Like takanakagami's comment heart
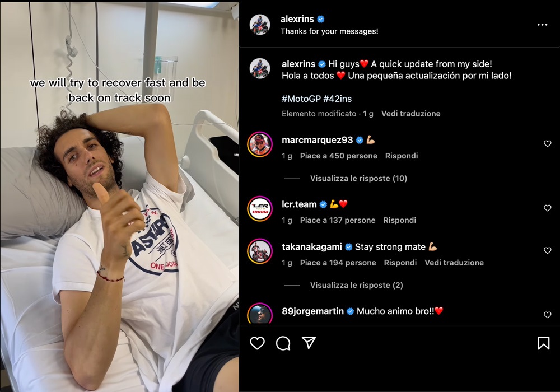Viewport: 560px width, 392px height. coord(548,250)
